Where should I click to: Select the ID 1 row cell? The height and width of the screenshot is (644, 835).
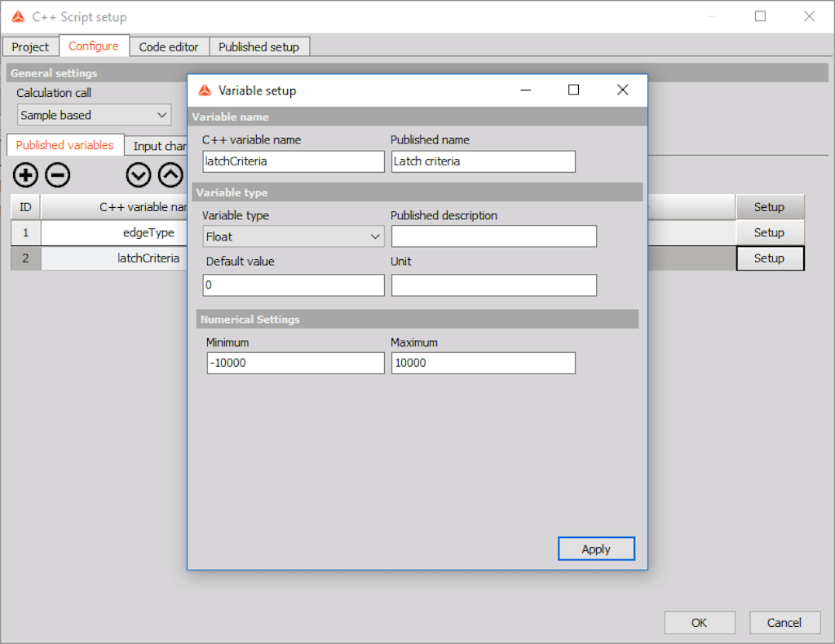pos(25,232)
